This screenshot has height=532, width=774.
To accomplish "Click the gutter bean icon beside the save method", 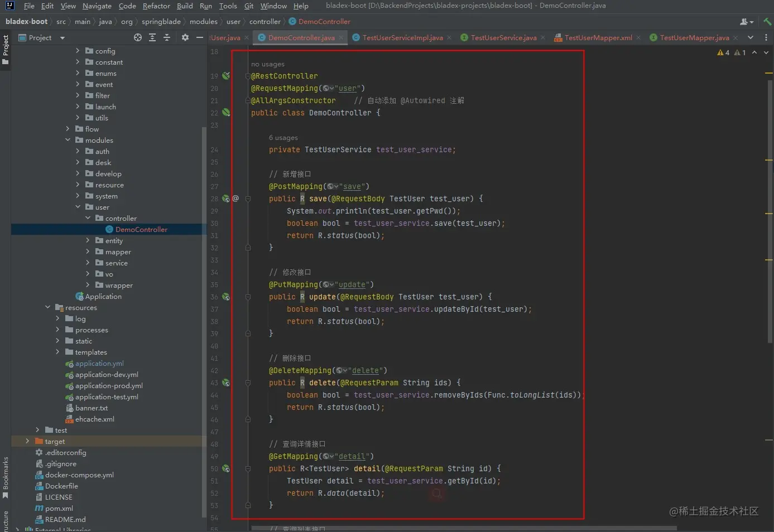I will [x=226, y=199].
